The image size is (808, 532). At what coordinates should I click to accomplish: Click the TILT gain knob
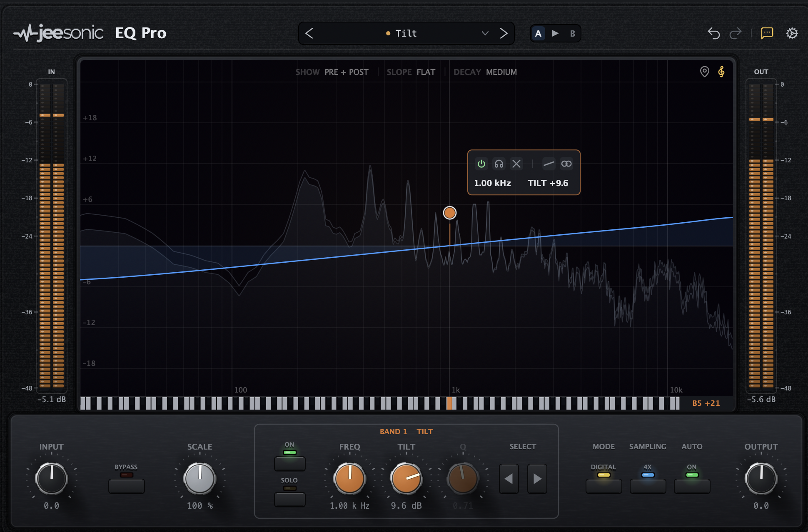(x=406, y=478)
